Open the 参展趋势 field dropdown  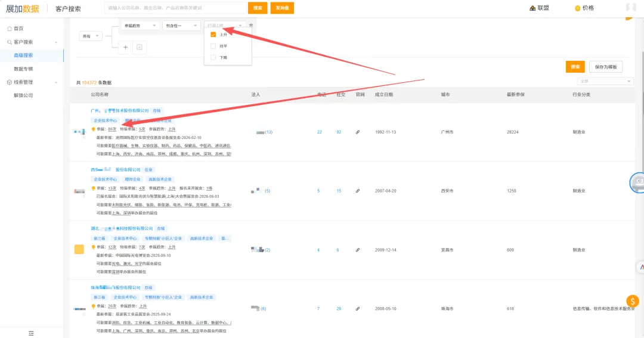140,26
